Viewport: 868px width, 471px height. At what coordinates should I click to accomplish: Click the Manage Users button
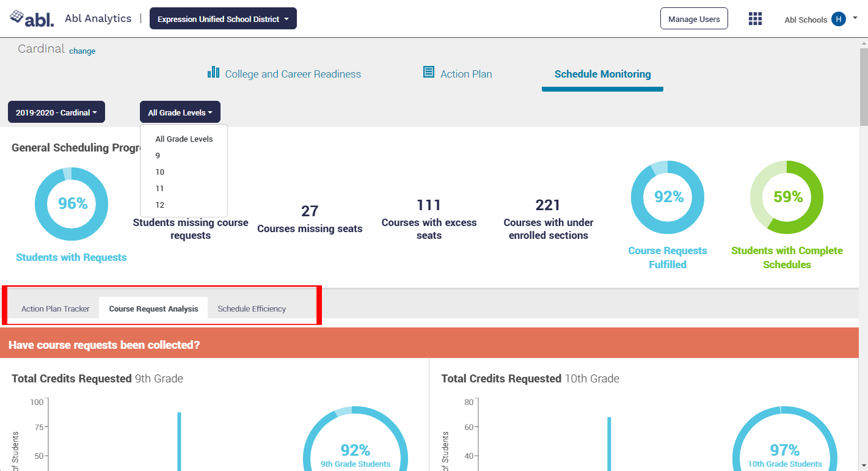(x=694, y=19)
